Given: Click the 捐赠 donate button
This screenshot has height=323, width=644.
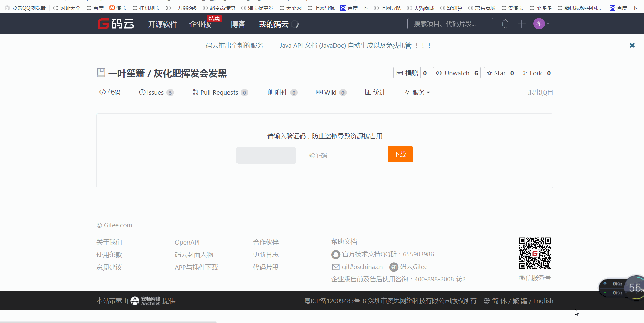Looking at the screenshot, I should tap(407, 73).
